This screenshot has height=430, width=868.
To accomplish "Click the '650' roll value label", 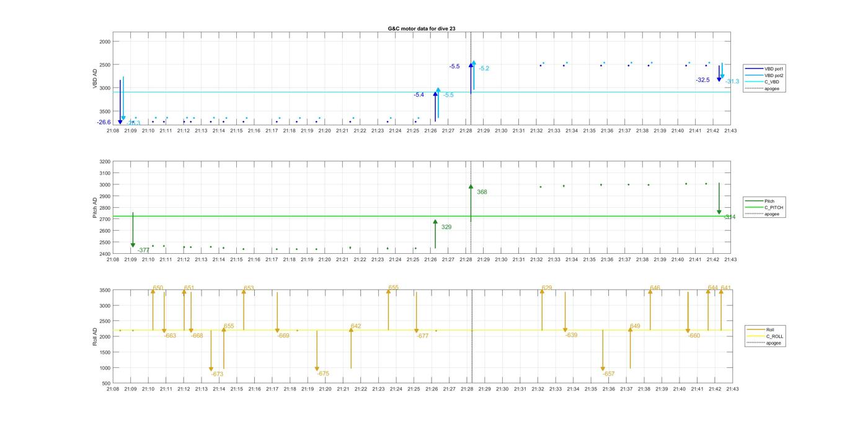I will point(158,288).
